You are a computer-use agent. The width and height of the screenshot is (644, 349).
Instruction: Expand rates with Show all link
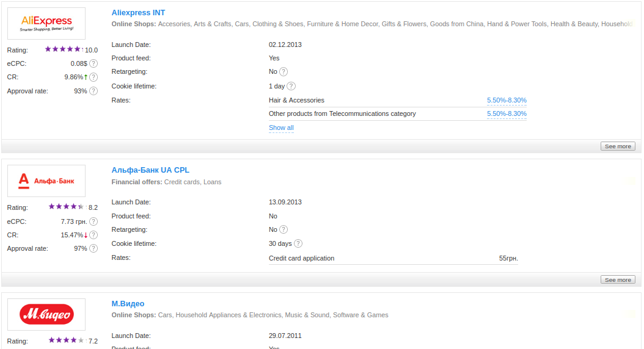(281, 128)
